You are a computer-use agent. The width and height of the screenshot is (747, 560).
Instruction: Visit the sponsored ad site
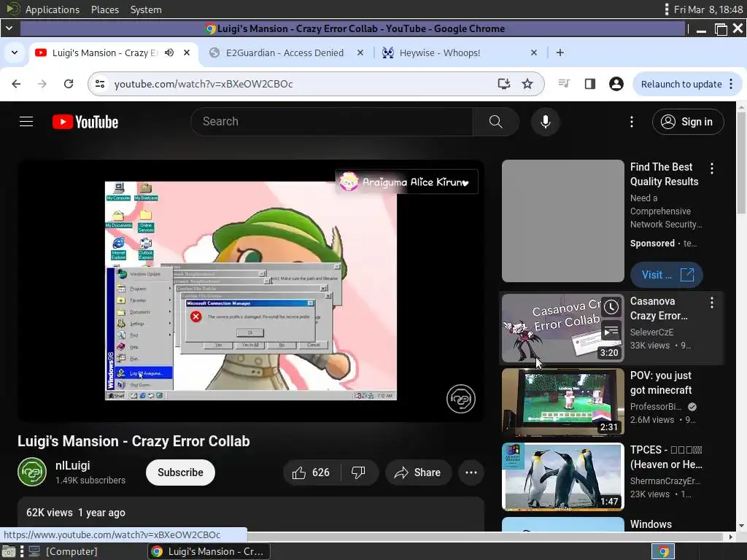667,275
